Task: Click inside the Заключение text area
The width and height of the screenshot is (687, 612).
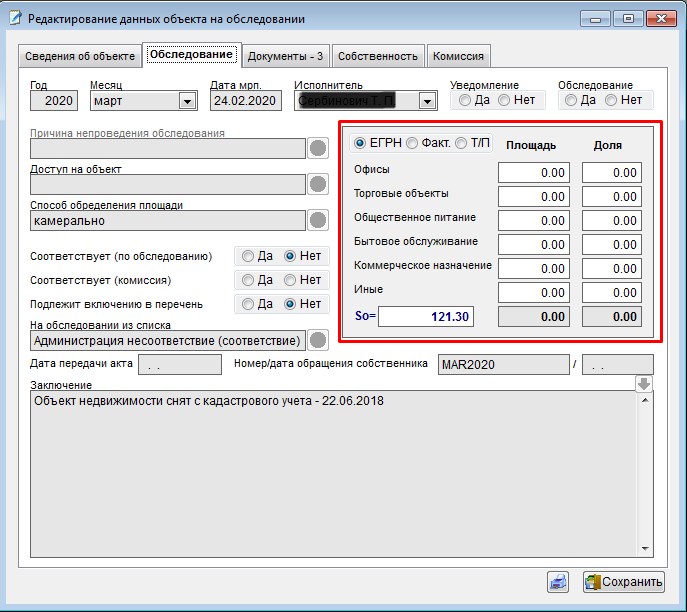Action: click(333, 474)
